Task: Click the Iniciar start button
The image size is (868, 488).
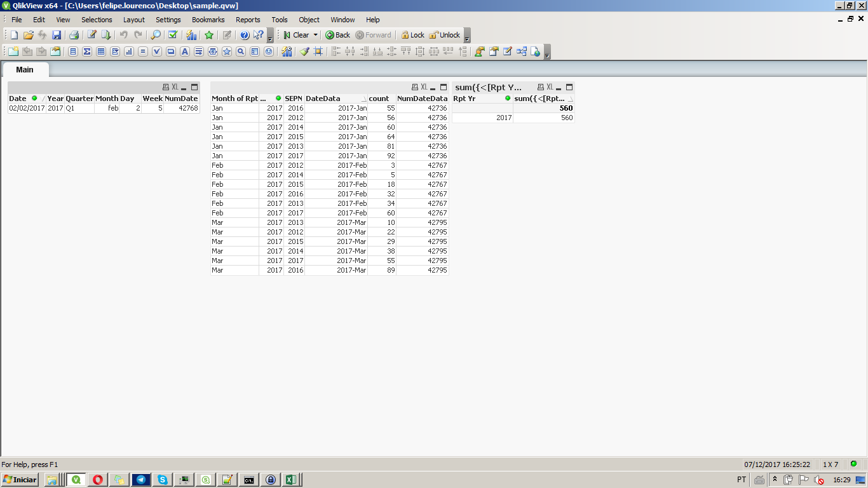Action: coord(20,480)
